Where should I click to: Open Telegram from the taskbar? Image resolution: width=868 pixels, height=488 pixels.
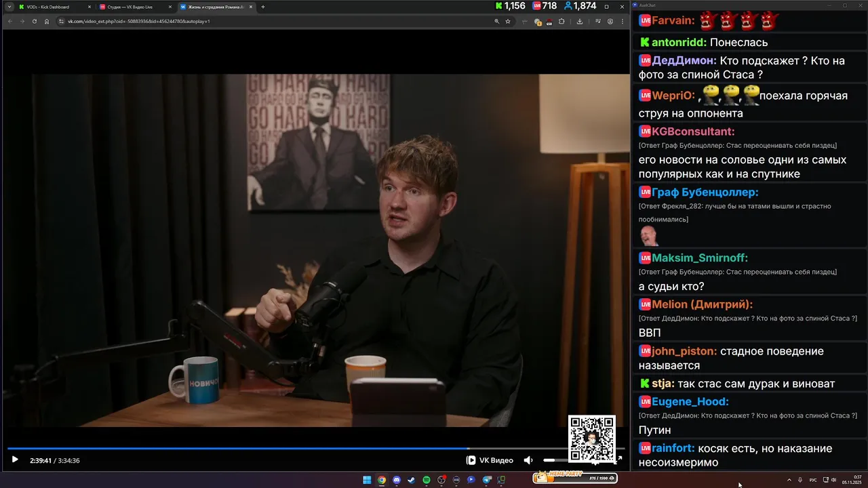(486, 480)
